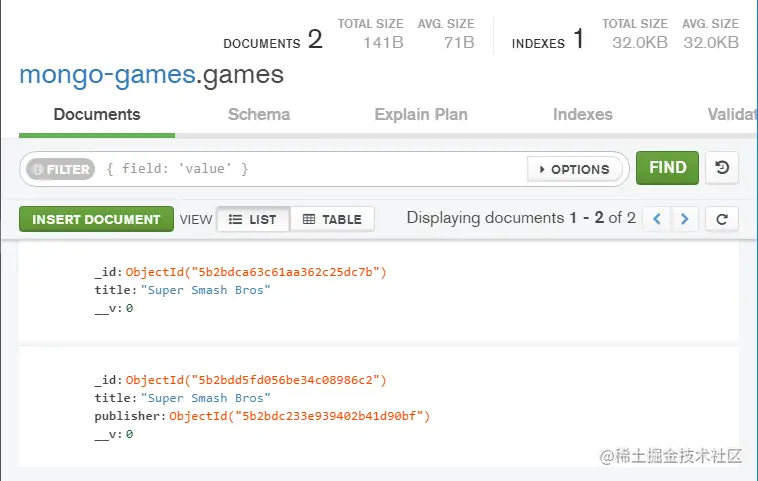Click 'Displaying documents 1 - 2 of 2'
The image size is (758, 481).
coord(521,218)
